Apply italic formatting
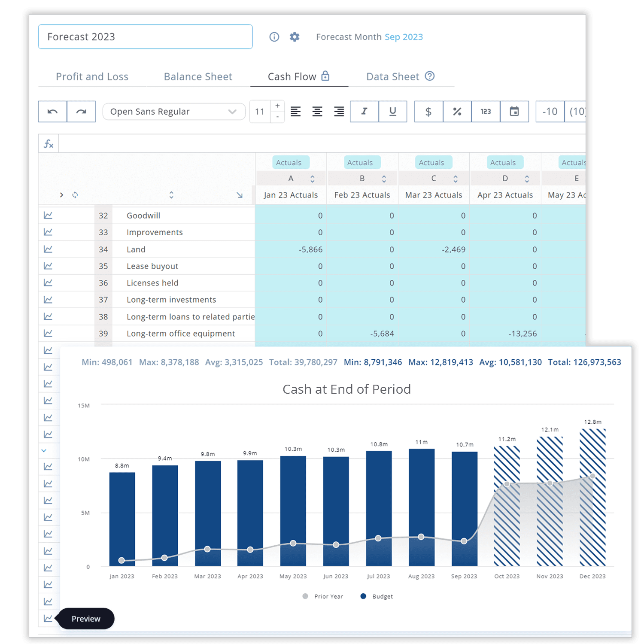644x644 pixels. pos(364,112)
